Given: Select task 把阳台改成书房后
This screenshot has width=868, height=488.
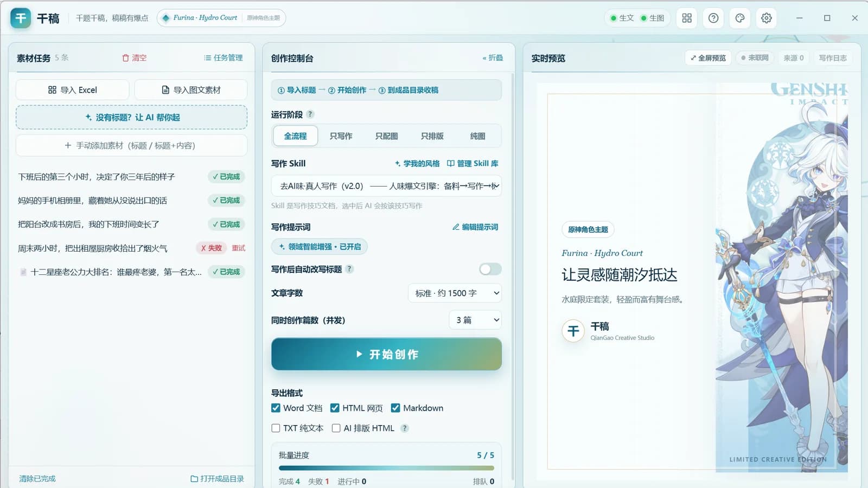Looking at the screenshot, I should (x=88, y=224).
